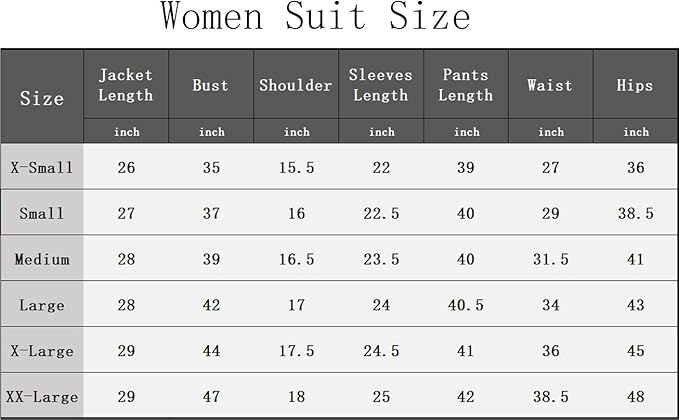Click the Size column header
Viewport: 679px width, 420px height.
(x=42, y=98)
